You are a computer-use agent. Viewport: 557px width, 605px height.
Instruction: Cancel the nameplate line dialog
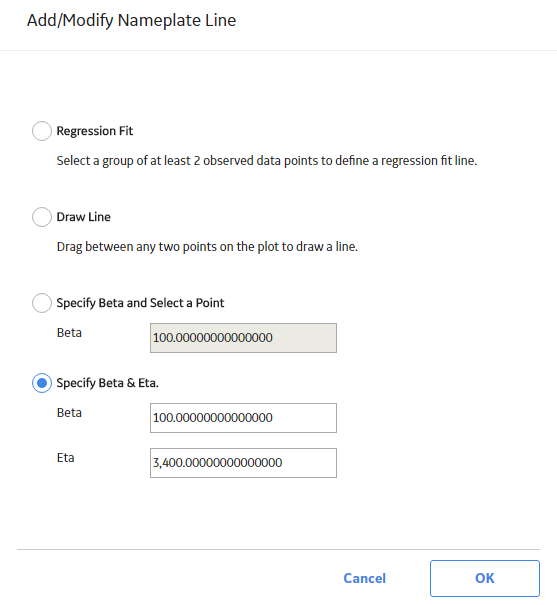365,578
